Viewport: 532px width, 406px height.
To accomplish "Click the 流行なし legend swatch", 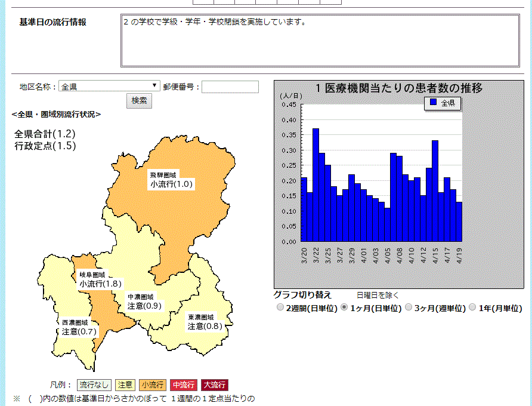I will pos(95,385).
